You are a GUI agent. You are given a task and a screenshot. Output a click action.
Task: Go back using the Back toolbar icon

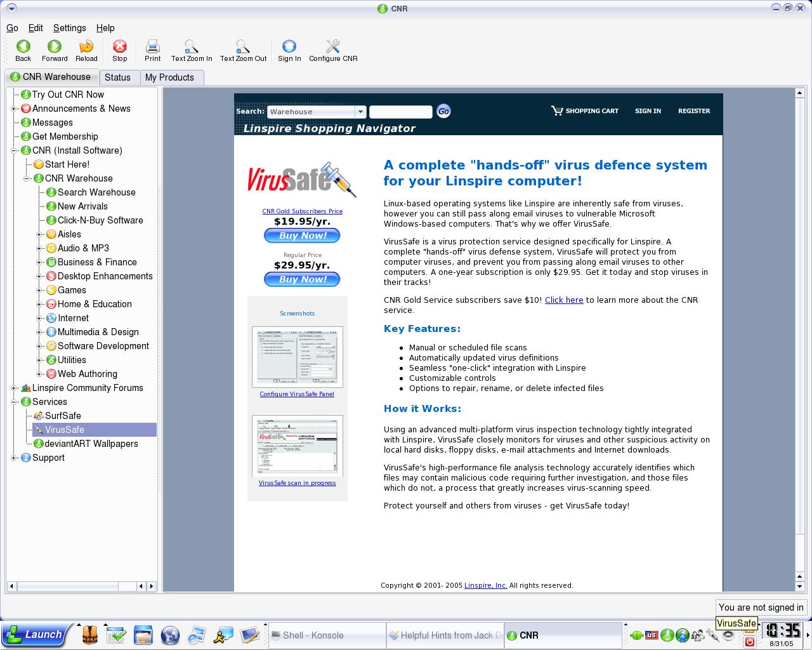click(23, 46)
